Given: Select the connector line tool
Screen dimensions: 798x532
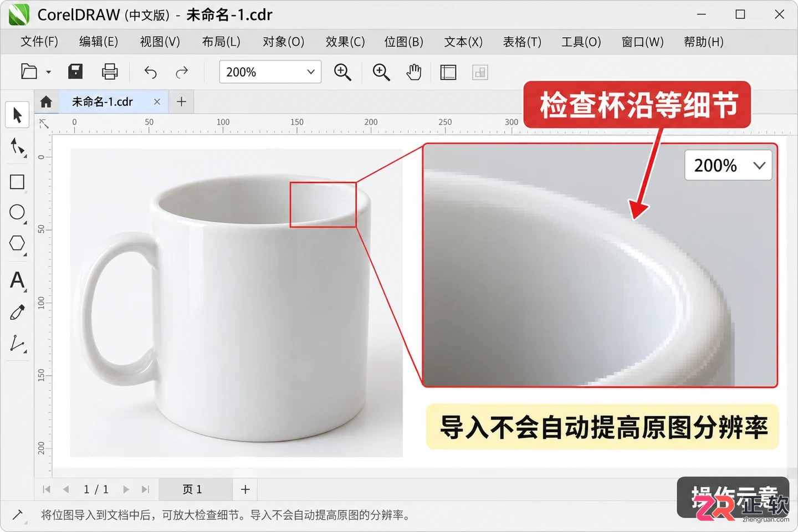Looking at the screenshot, I should [x=17, y=344].
